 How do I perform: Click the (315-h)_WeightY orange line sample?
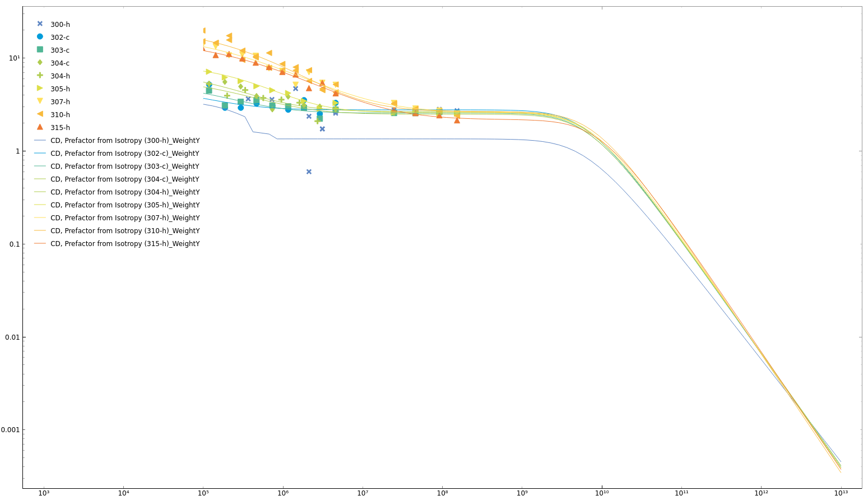[x=40, y=244]
